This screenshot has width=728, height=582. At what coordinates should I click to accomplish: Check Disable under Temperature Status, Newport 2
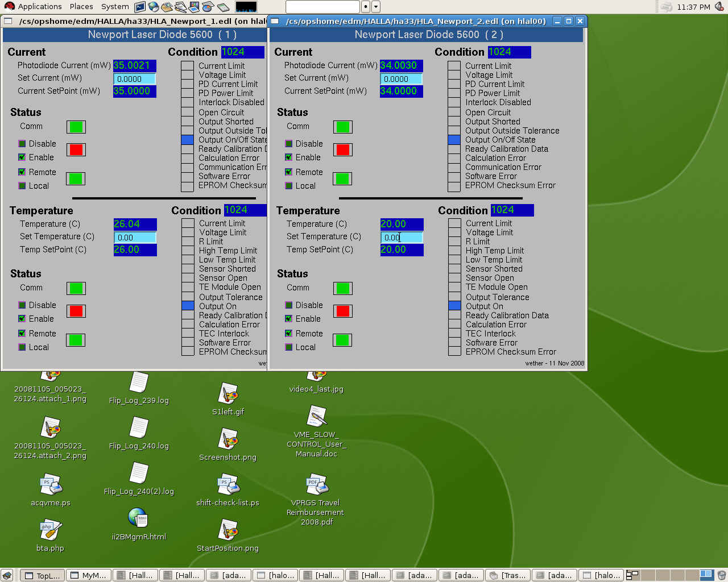289,305
